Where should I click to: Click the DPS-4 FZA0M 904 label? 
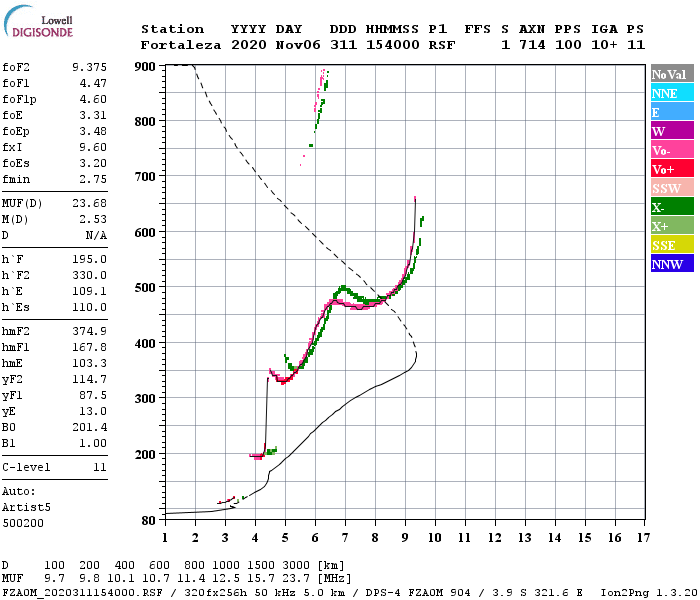[x=418, y=592]
